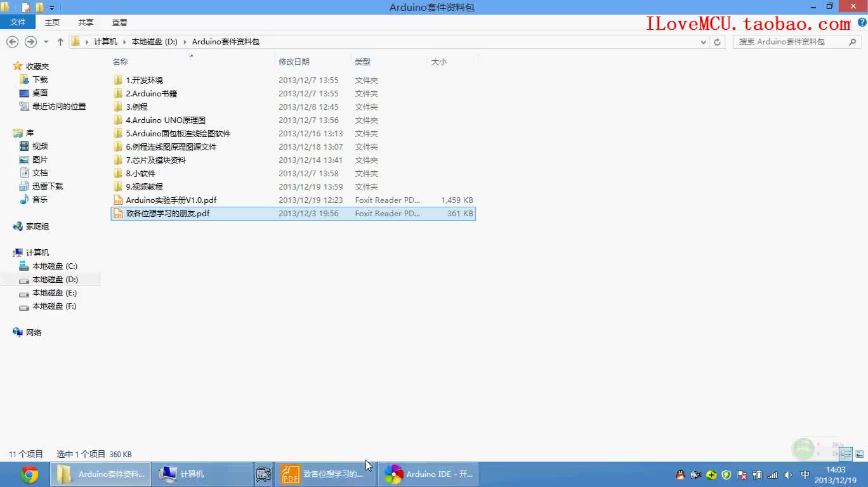This screenshot has width=868, height=487.
Task: Click the QQ penguin tray icon
Action: pyautogui.click(x=681, y=474)
